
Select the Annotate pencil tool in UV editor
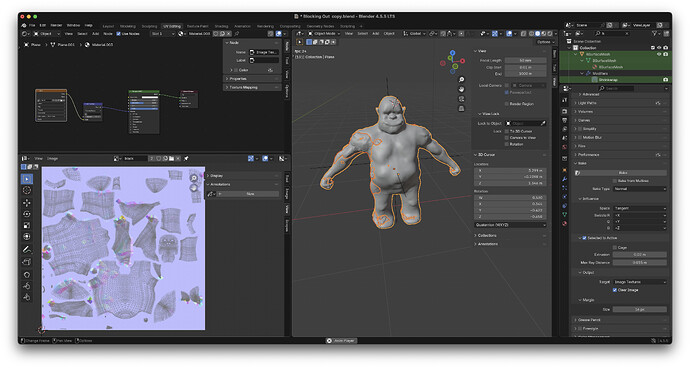27,250
